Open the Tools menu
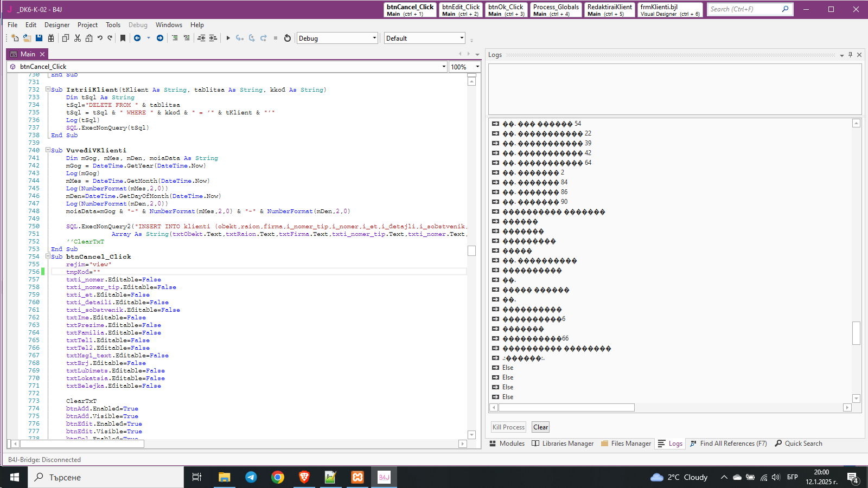The image size is (868, 488). (113, 25)
